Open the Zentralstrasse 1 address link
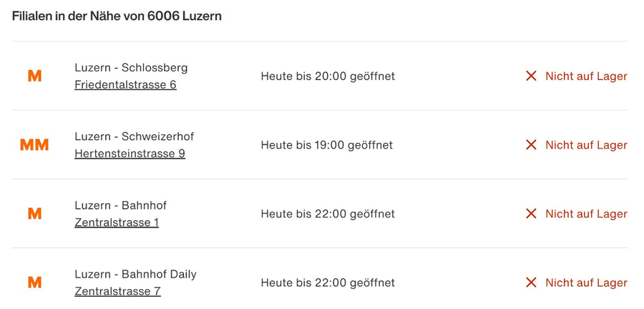644x309 pixels. coord(117,222)
